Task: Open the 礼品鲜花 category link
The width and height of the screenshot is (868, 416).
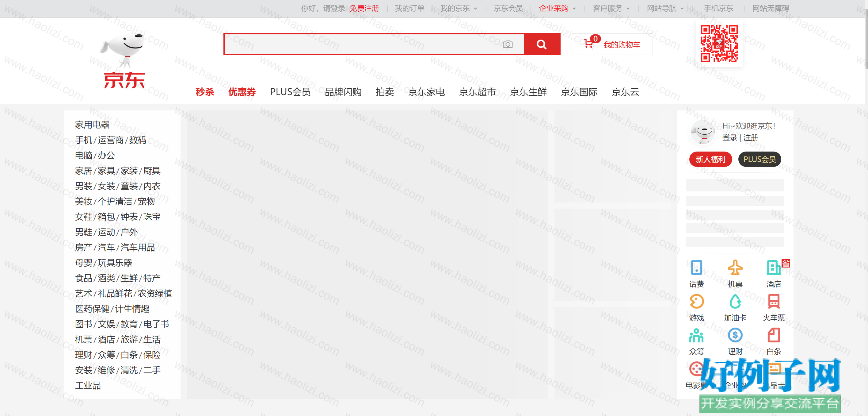Action: coord(115,294)
